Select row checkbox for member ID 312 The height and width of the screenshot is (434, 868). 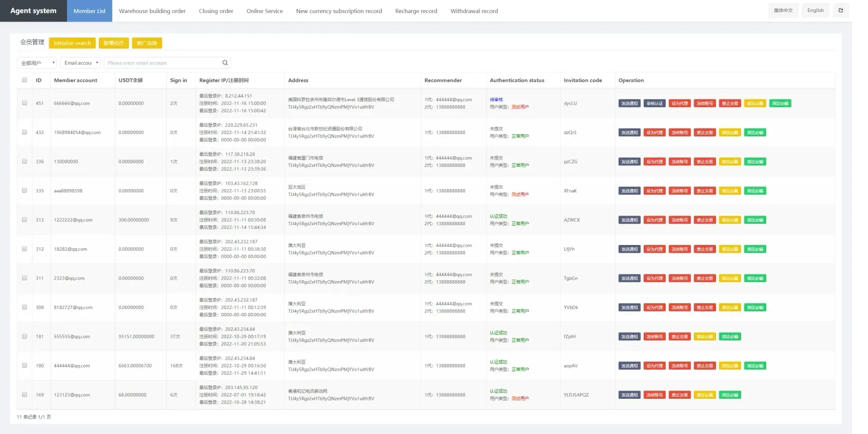point(25,249)
